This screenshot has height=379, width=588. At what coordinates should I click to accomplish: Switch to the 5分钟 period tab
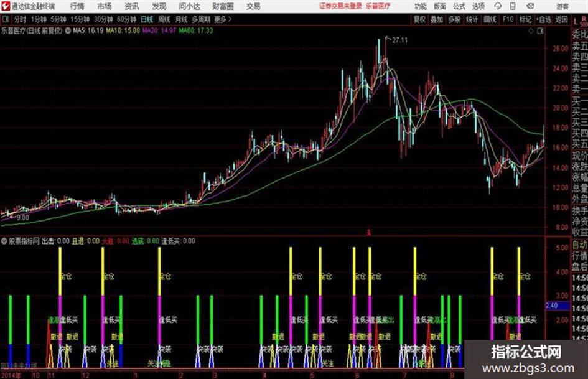[58, 19]
